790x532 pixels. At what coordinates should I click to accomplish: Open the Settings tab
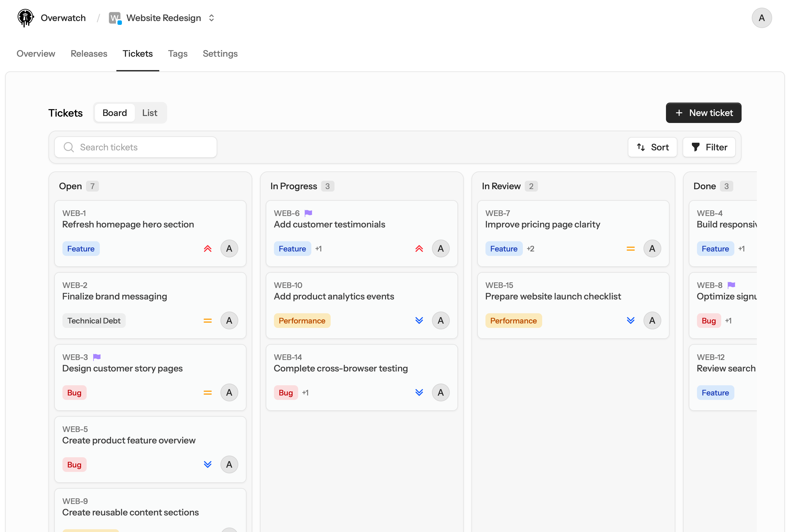(220, 54)
